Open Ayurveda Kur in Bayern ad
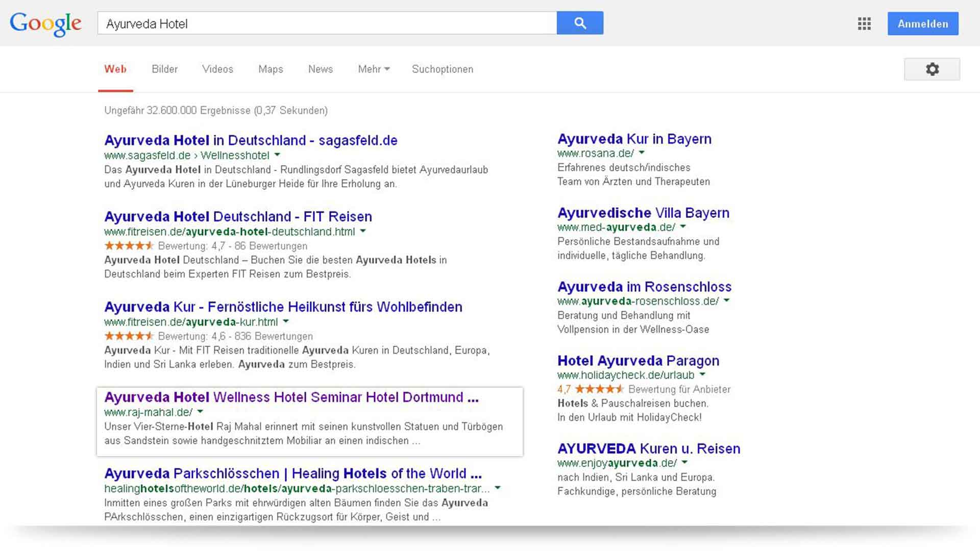The width and height of the screenshot is (980, 551). [x=634, y=139]
